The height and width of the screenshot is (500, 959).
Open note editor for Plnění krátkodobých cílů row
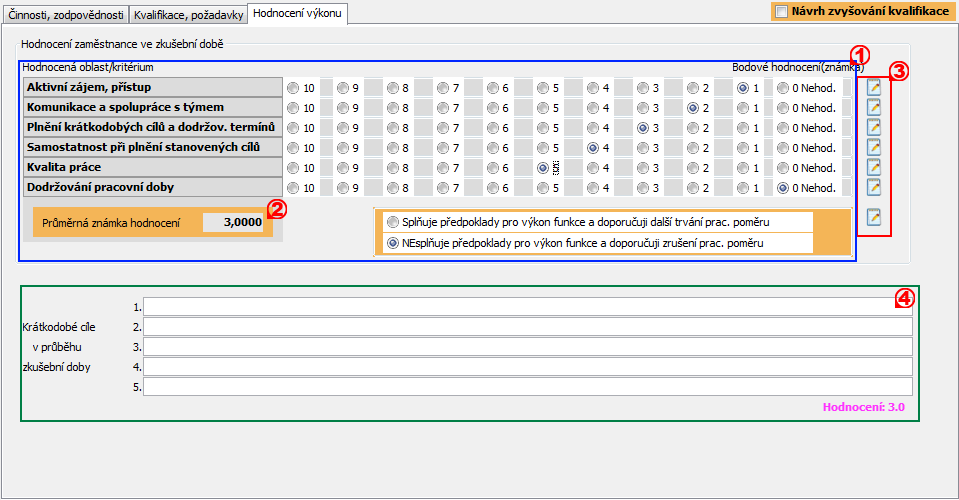click(873, 127)
